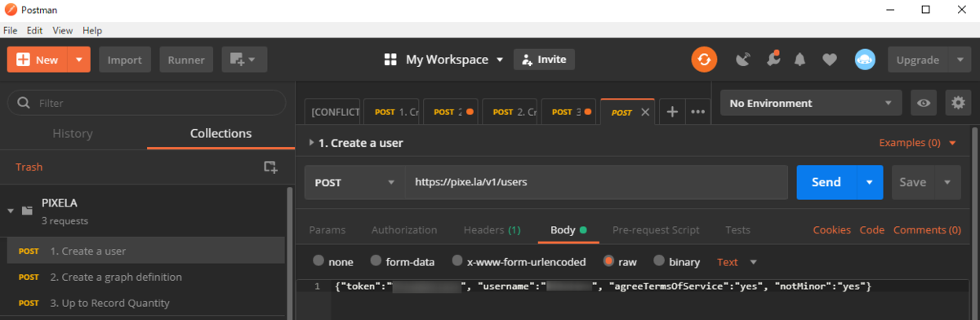
Task: Open the Authorization tab
Action: (x=404, y=230)
